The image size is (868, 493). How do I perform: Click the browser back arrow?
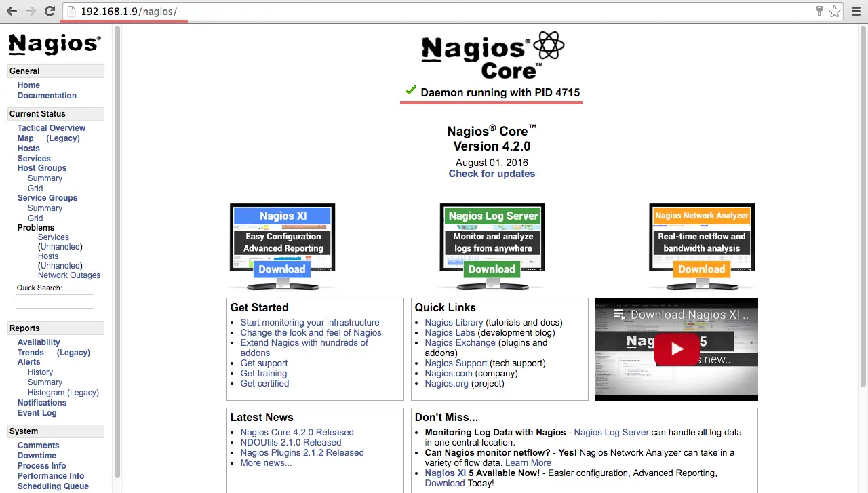[x=12, y=12]
